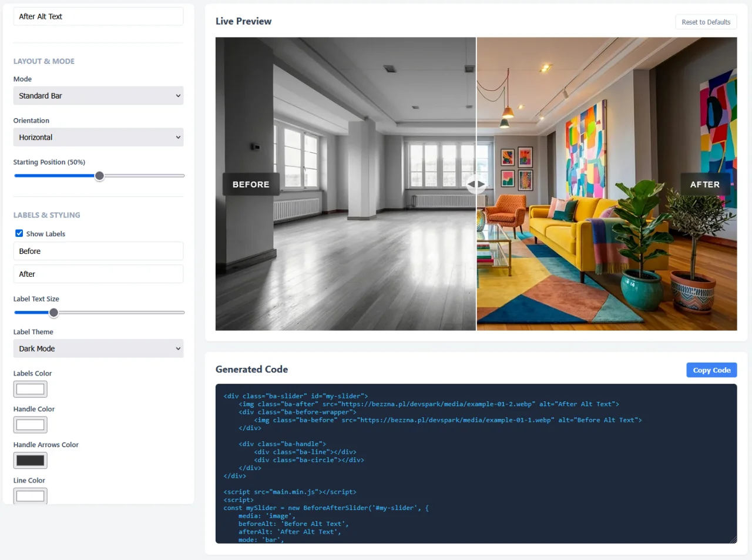Click the LAYOUT & MODE section heading
The width and height of the screenshot is (752, 560).
point(44,61)
